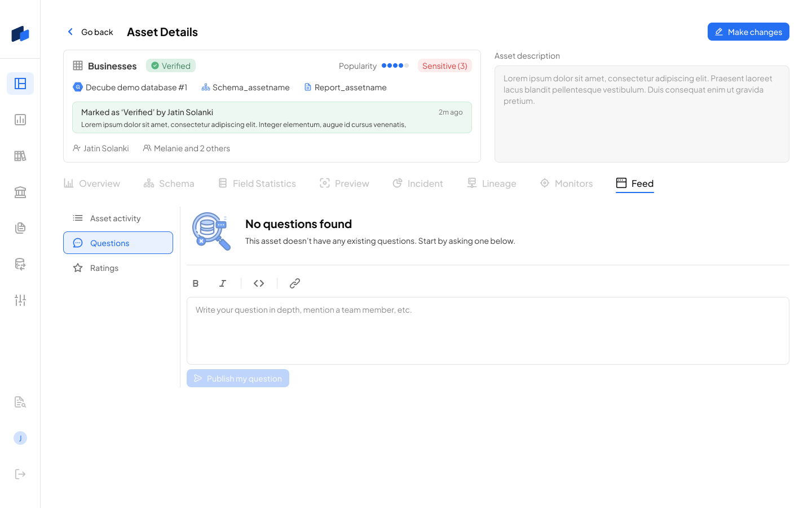
Task: Click the Sensitive (3) tag
Action: pyautogui.click(x=444, y=66)
